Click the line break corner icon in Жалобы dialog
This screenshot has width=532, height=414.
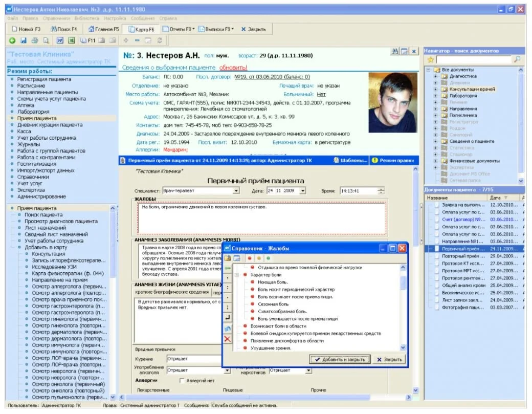click(x=227, y=318)
